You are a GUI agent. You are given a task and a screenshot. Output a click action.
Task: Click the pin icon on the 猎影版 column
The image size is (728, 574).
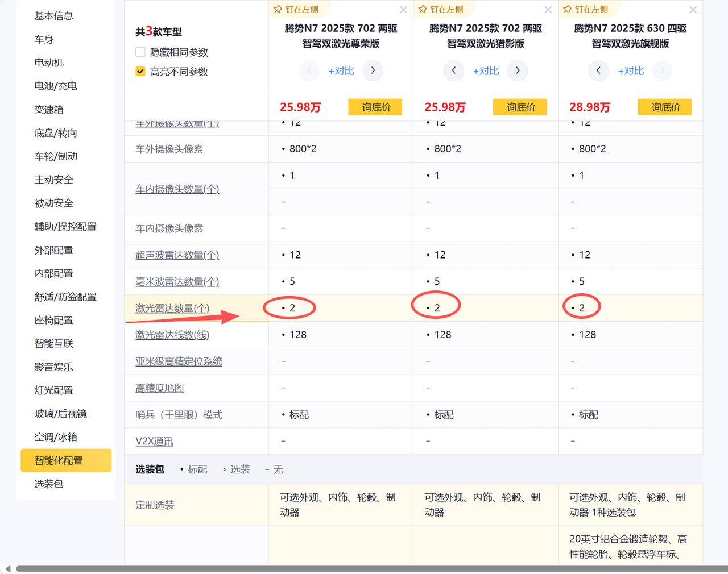pyautogui.click(x=423, y=9)
